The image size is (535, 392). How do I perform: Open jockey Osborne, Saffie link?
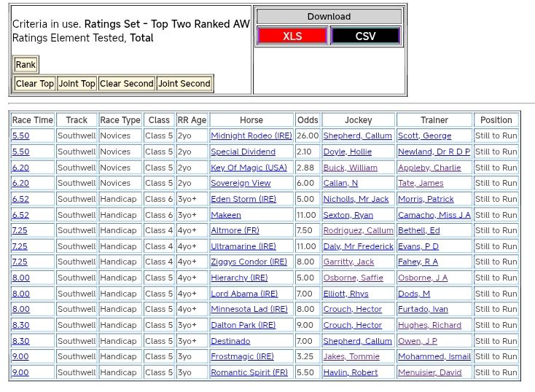pyautogui.click(x=353, y=278)
